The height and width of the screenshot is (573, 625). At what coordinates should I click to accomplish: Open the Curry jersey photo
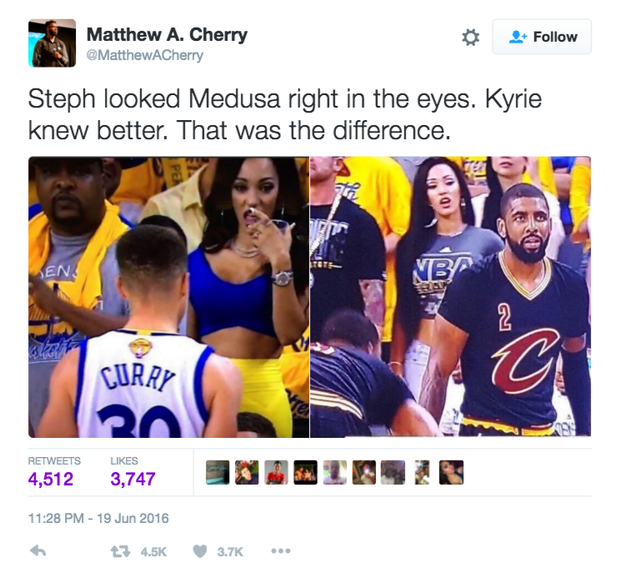tap(169, 297)
